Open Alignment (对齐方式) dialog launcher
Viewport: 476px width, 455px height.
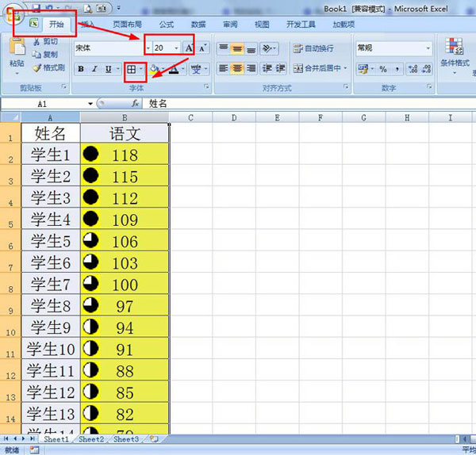tap(346, 86)
